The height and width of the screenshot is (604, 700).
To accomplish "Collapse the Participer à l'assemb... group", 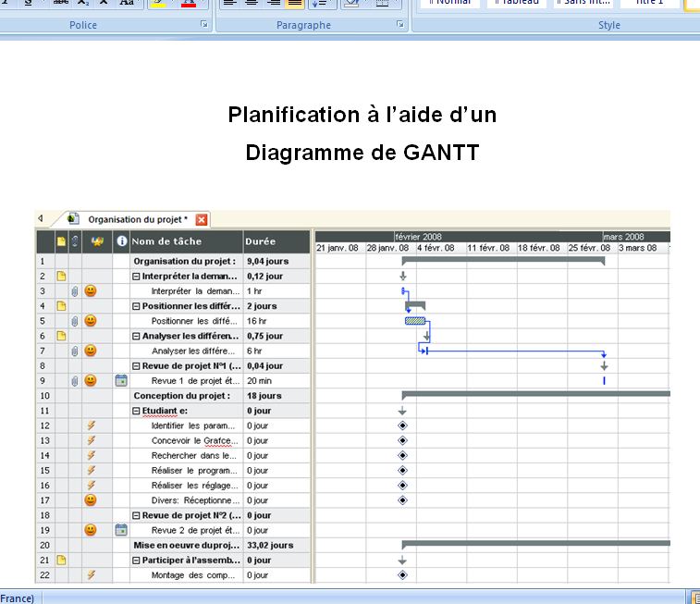I will pyautogui.click(x=136, y=561).
